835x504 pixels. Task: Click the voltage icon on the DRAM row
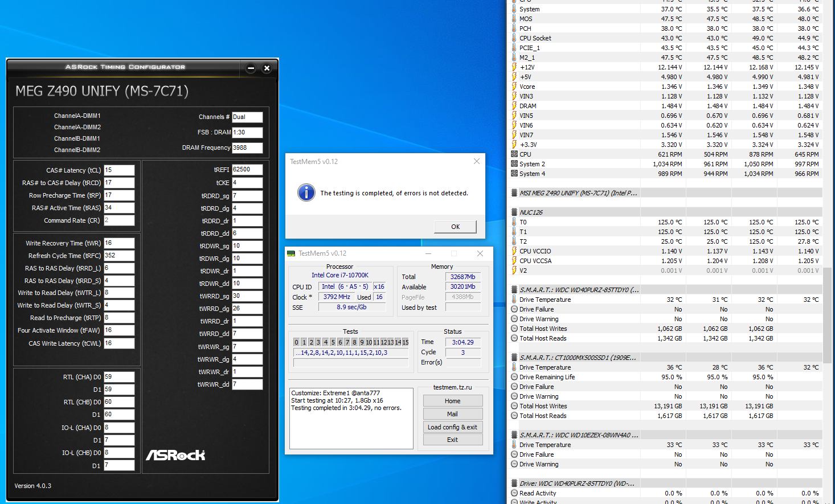pyautogui.click(x=514, y=106)
